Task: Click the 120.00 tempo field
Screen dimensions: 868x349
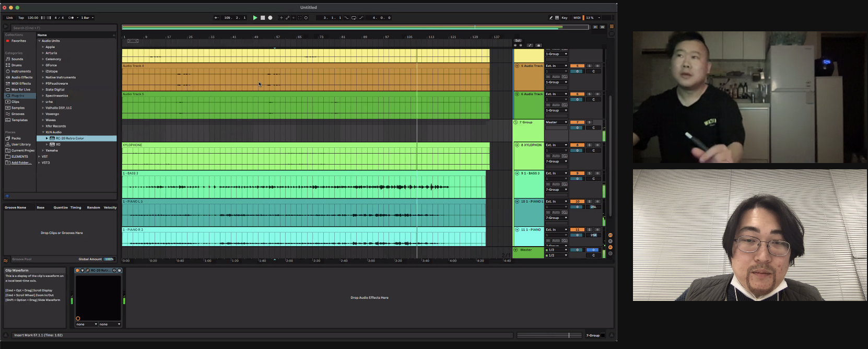Action: click(x=33, y=18)
